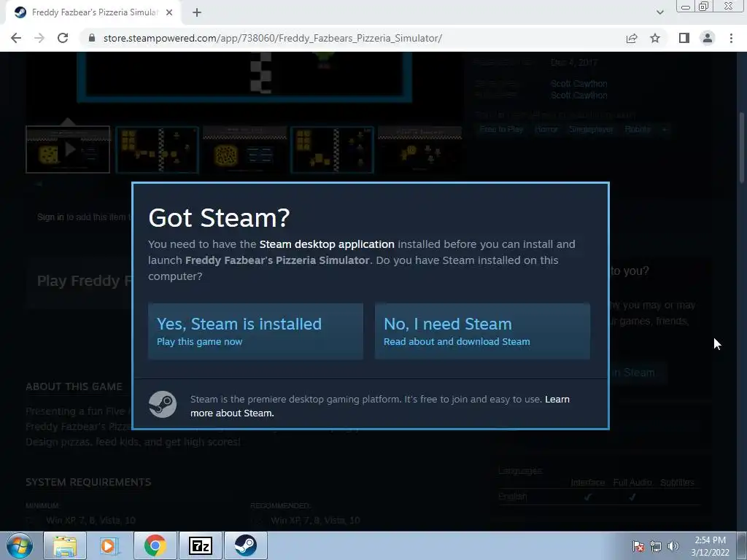Open a new browser tab

click(197, 12)
